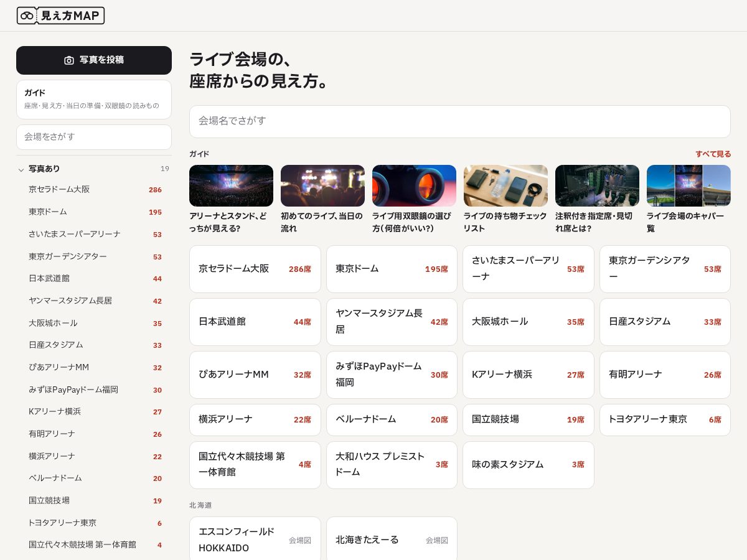Open the 日本武道館 44席 card

[x=255, y=322]
